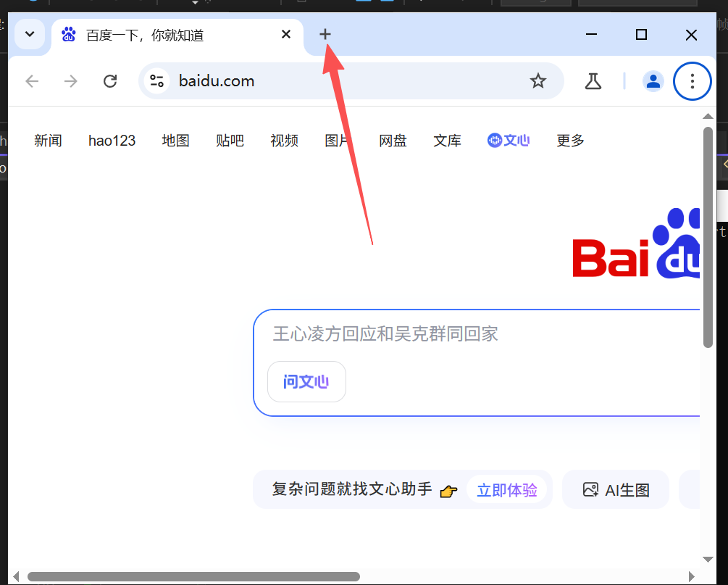Go forward to next page
728x585 pixels.
(x=70, y=81)
